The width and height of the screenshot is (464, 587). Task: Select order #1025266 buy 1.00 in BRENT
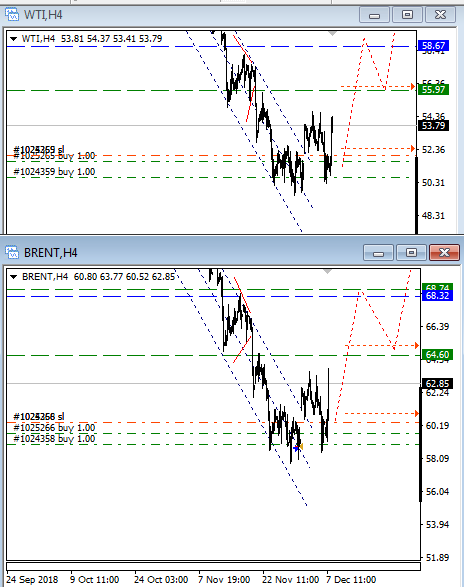pos(54,428)
